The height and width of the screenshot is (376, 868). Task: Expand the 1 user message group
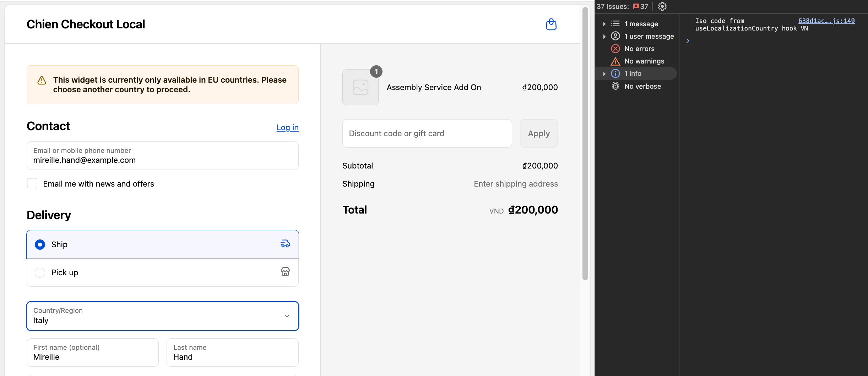(604, 36)
